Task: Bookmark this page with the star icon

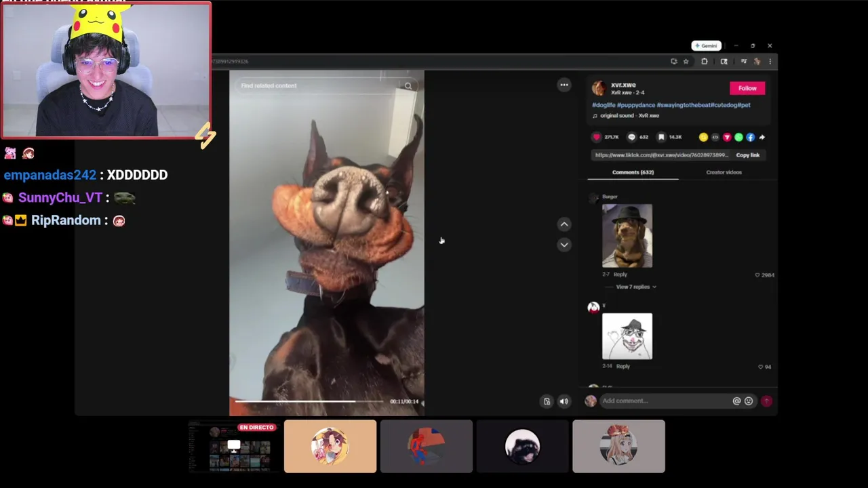Action: coord(686,62)
